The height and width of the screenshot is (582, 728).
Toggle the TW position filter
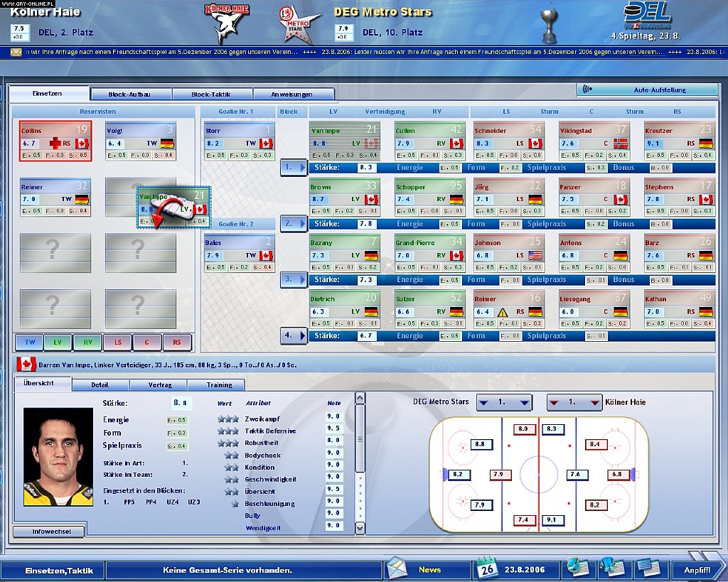click(x=28, y=343)
